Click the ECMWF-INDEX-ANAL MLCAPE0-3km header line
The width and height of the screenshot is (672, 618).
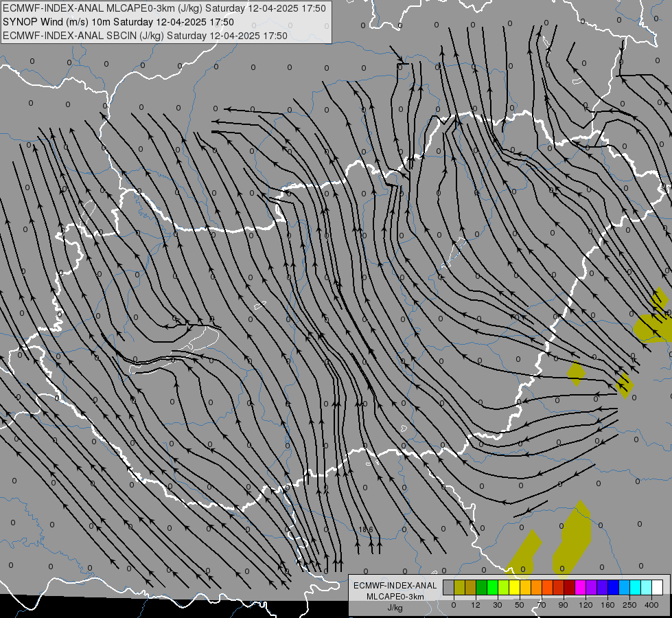pos(165,8)
